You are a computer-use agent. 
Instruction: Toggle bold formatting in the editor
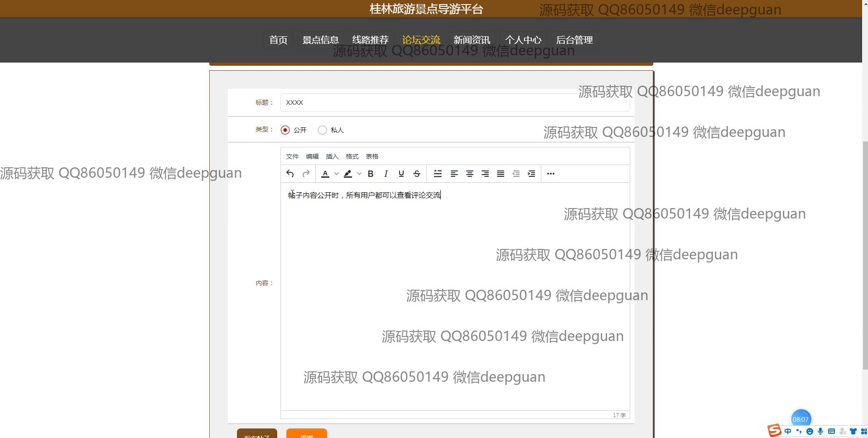(371, 174)
